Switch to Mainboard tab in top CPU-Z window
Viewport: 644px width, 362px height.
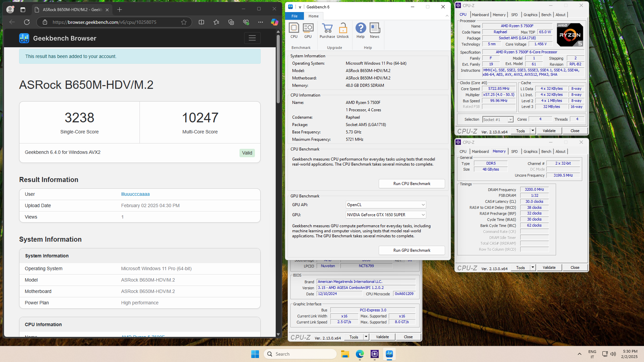click(480, 15)
